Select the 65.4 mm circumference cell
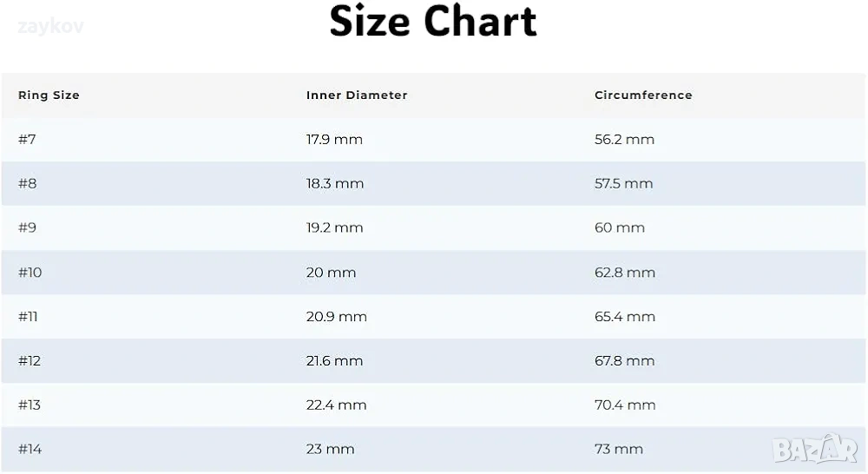 [625, 317]
